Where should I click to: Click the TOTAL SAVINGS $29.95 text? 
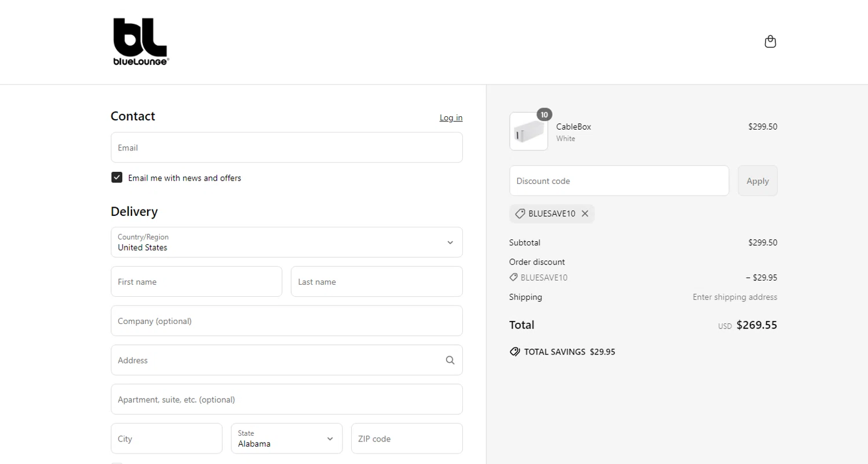(x=569, y=352)
